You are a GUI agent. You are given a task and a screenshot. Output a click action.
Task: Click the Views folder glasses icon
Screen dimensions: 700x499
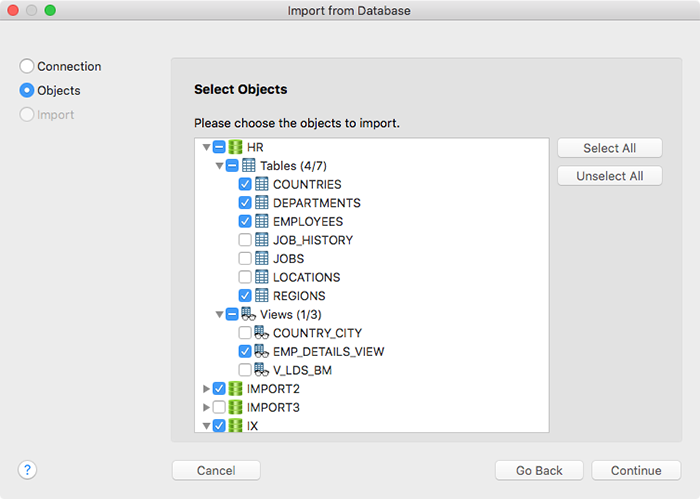pyautogui.click(x=248, y=314)
